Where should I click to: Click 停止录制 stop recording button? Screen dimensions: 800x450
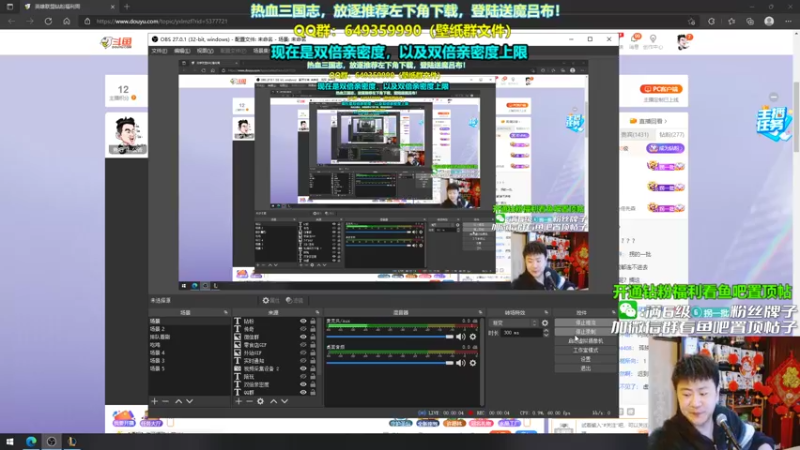coord(585,332)
